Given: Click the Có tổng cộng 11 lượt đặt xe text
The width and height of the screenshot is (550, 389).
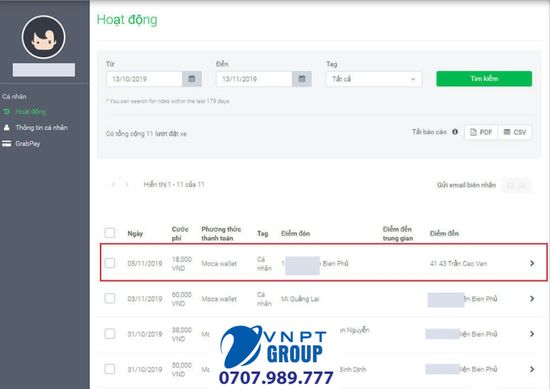Looking at the screenshot, I should (146, 134).
